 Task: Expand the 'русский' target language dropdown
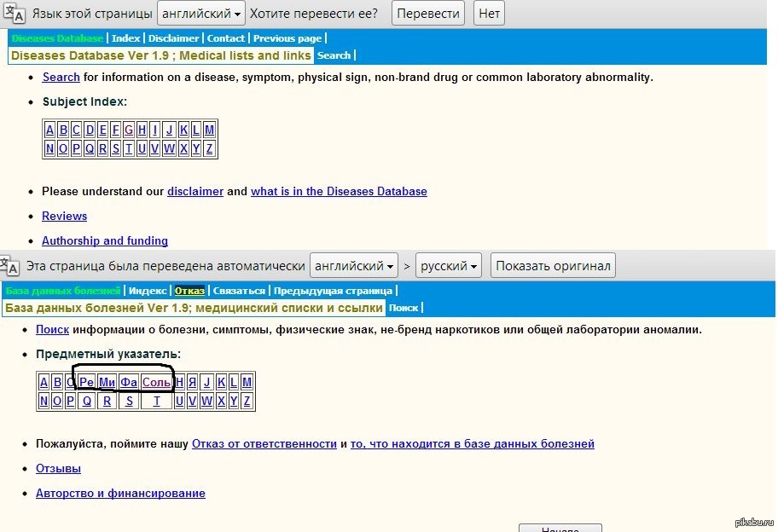coord(449,266)
